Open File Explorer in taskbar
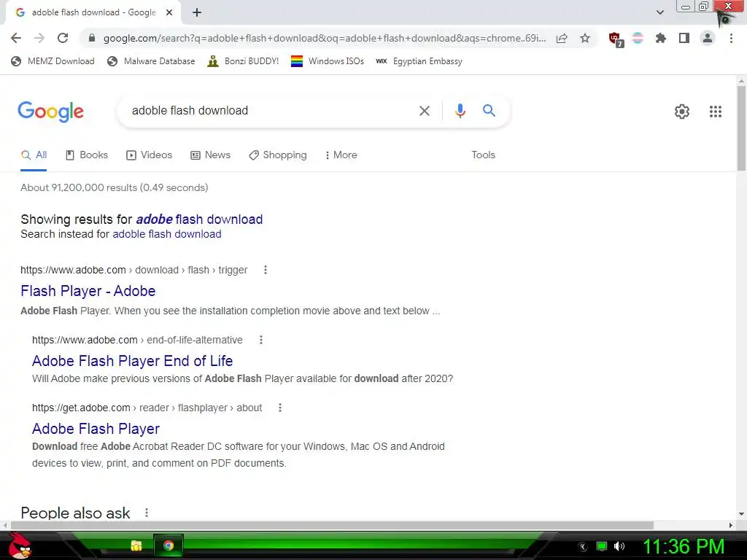Image resolution: width=747 pixels, height=560 pixels. click(x=136, y=545)
